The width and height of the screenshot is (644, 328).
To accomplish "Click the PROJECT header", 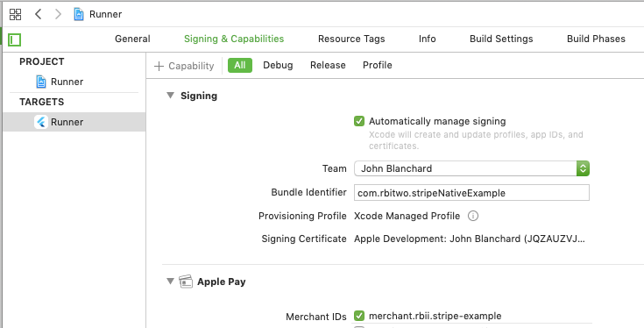I will [x=42, y=61].
